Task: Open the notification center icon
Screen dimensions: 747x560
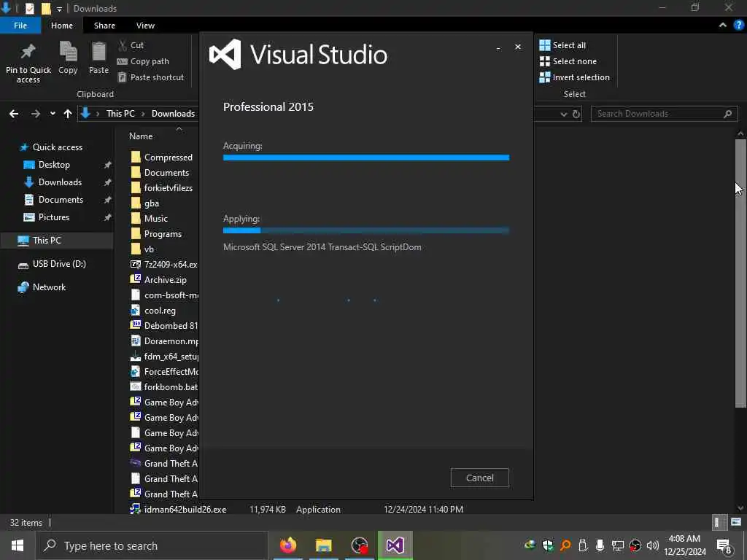Action: [x=724, y=545]
